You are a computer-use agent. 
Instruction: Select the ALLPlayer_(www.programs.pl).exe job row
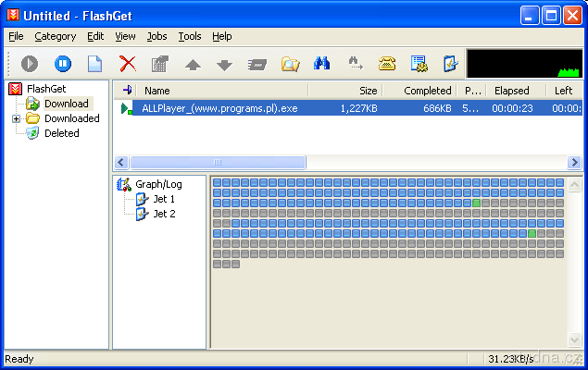(x=348, y=108)
